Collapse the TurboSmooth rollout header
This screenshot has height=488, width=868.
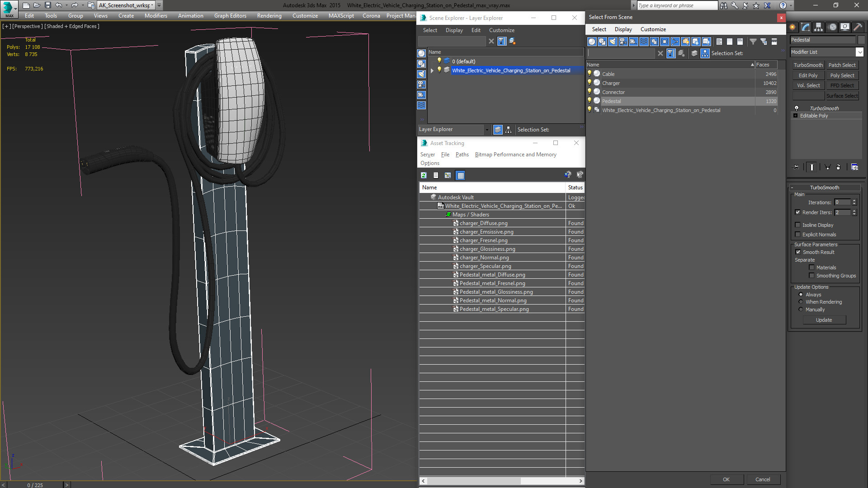click(824, 188)
